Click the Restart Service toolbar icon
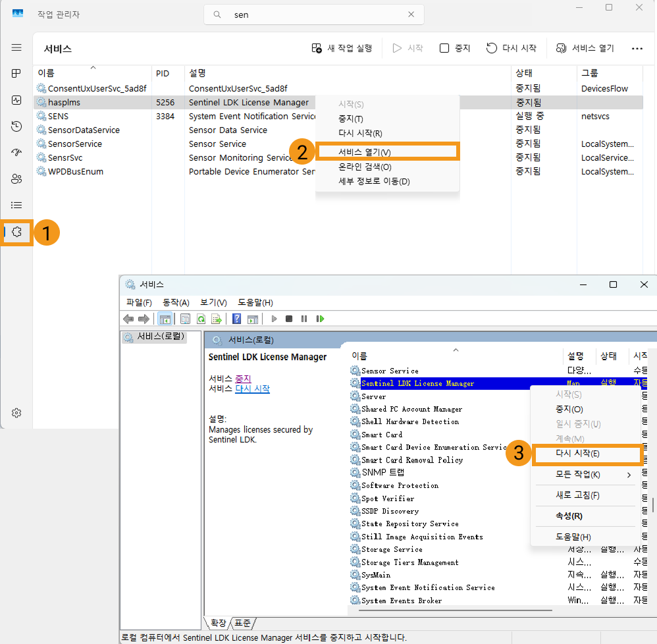Viewport: 657px width, 644px height. (320, 319)
